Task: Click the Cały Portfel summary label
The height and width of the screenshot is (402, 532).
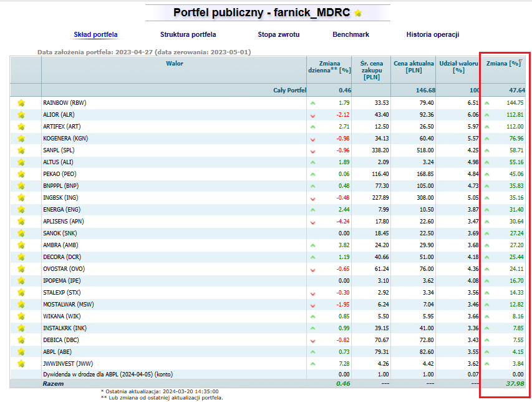Action: [x=290, y=91]
